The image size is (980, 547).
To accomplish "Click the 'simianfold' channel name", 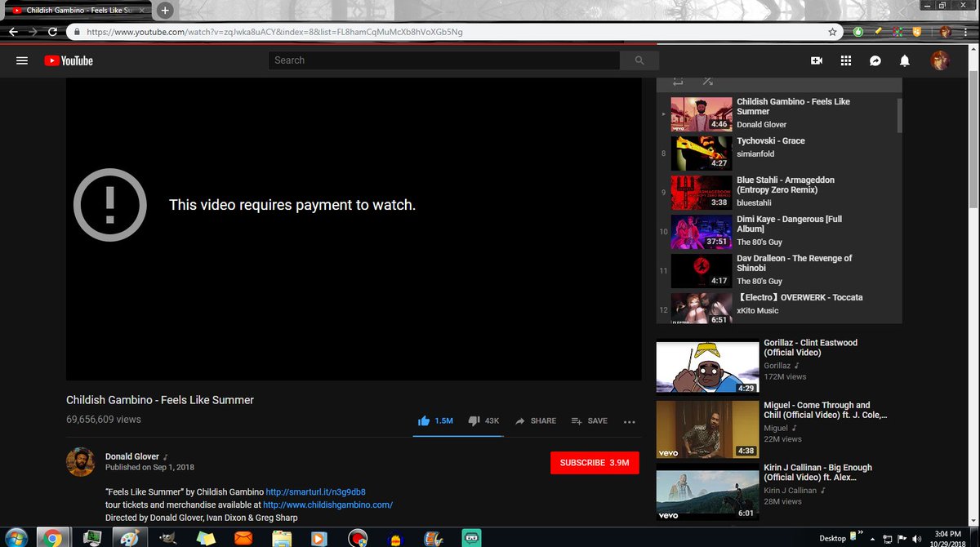I will click(x=755, y=153).
